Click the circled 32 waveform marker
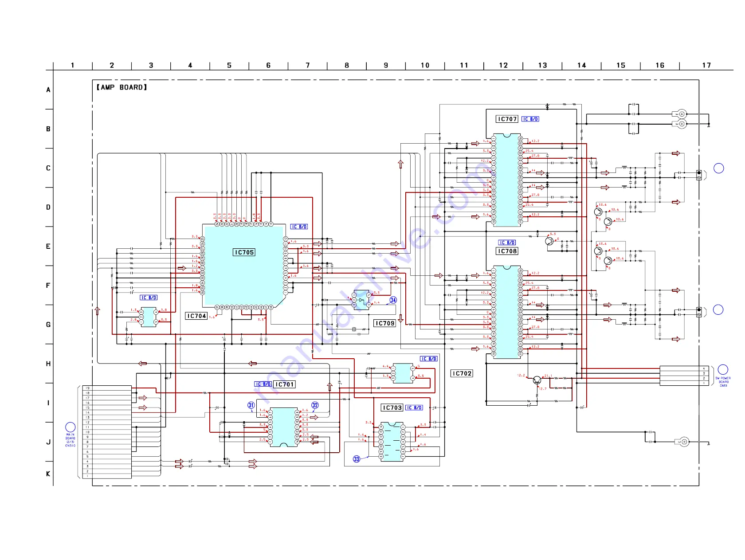Screen dimensions: 745x560 315,405
